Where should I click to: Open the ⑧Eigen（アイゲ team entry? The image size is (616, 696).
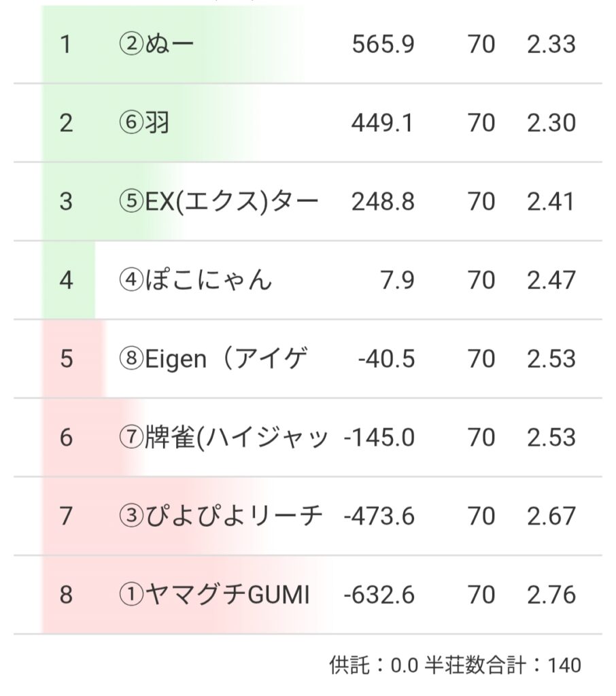click(213, 359)
